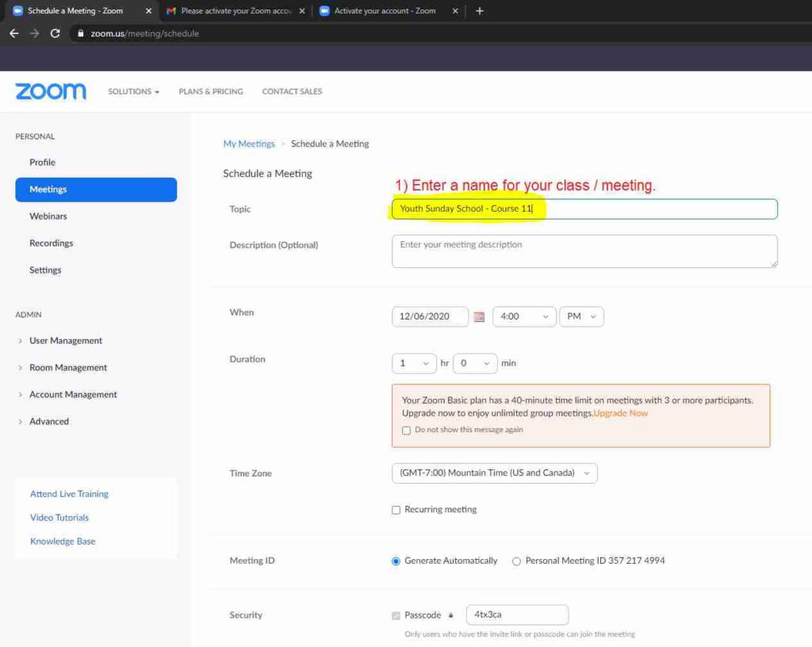This screenshot has width=812, height=647.
Task: Select Personal Meeting ID radio option
Action: point(516,561)
